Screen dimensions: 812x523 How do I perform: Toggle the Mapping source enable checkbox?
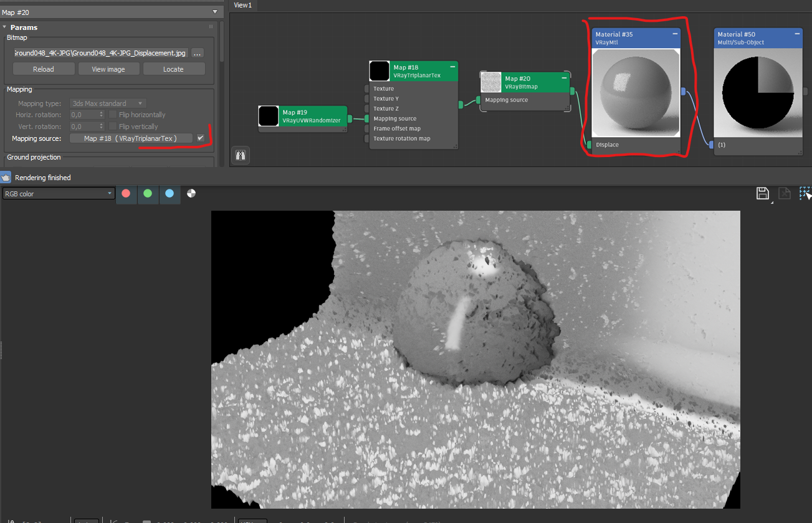(x=201, y=138)
